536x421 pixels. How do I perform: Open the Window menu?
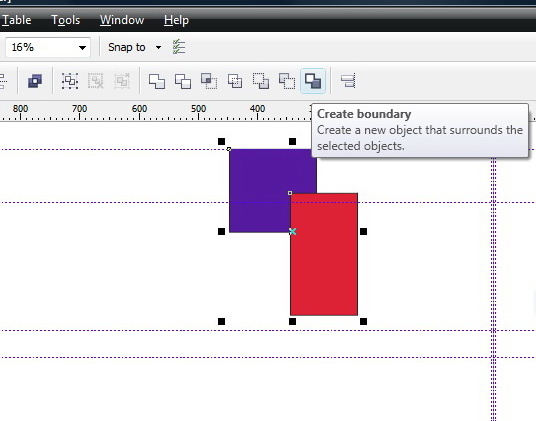pos(122,20)
